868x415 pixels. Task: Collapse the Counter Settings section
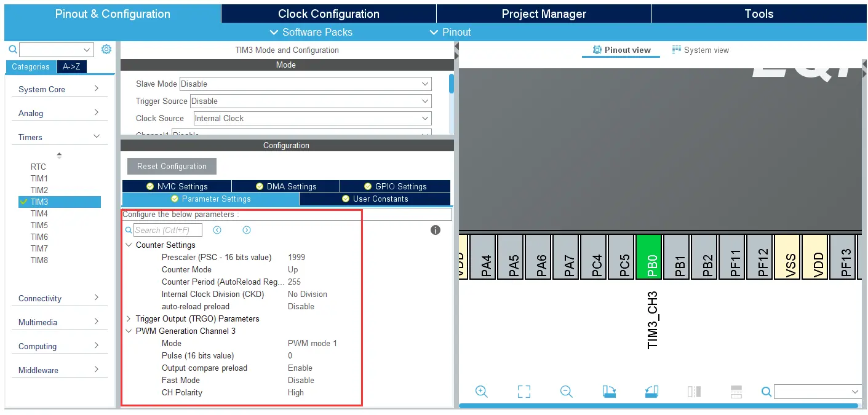coord(129,245)
